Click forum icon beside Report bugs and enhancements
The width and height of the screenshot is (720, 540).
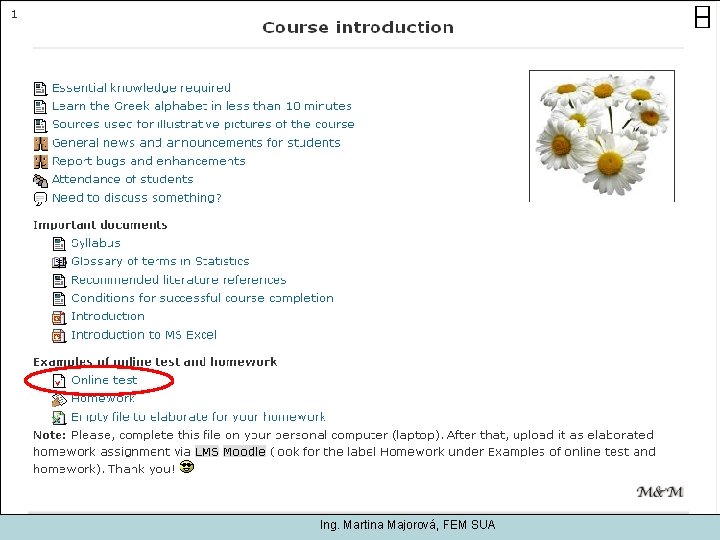click(x=41, y=162)
